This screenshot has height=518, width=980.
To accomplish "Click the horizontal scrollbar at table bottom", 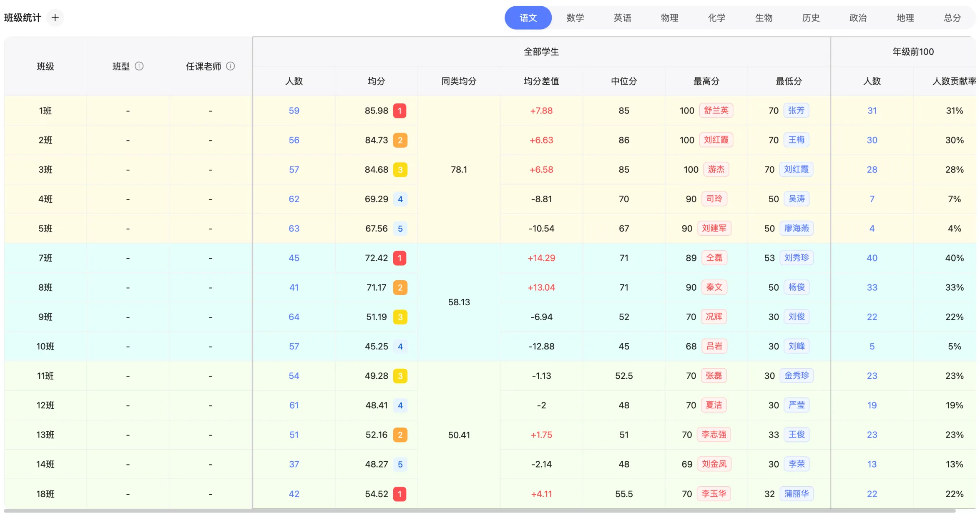I will pyautogui.click(x=480, y=511).
